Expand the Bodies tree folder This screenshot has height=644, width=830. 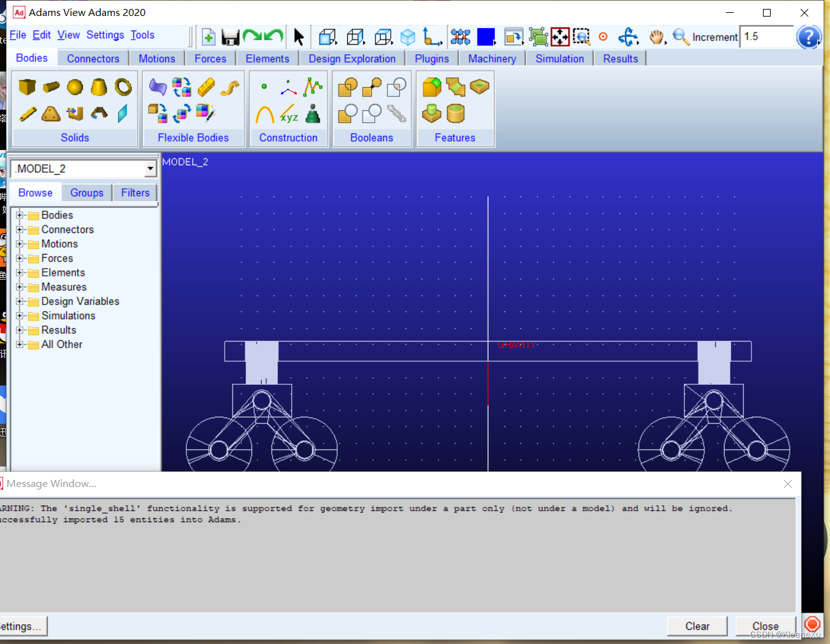pos(20,215)
